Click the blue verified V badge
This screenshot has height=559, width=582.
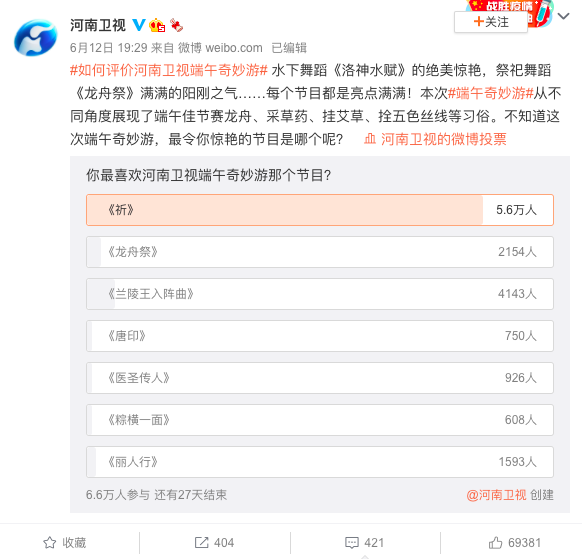click(139, 25)
